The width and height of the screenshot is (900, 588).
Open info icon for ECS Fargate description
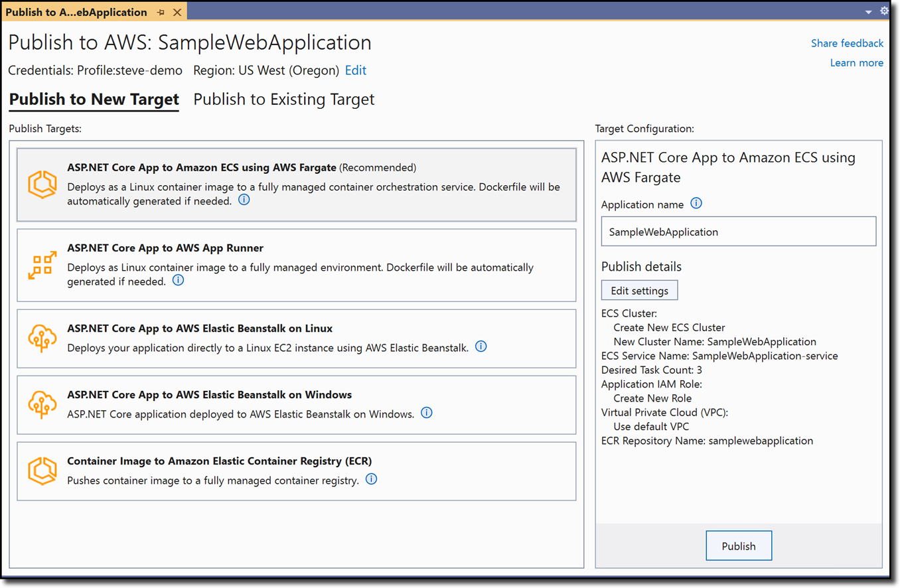[x=244, y=200]
